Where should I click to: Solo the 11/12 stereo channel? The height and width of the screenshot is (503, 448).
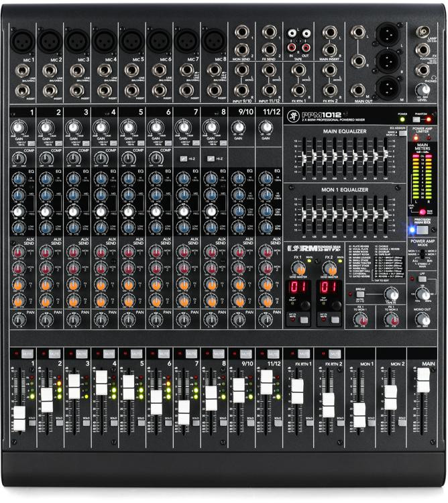pyautogui.click(x=278, y=423)
